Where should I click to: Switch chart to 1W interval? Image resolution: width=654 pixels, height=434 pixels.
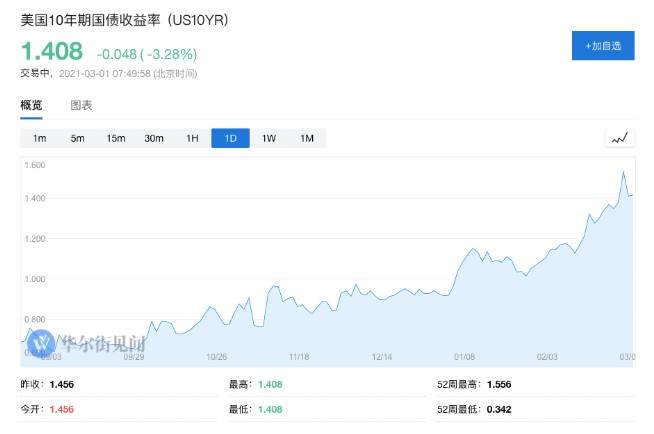pos(269,138)
